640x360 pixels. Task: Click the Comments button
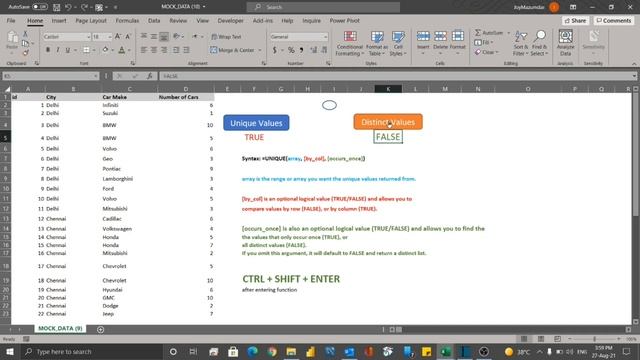613,20
